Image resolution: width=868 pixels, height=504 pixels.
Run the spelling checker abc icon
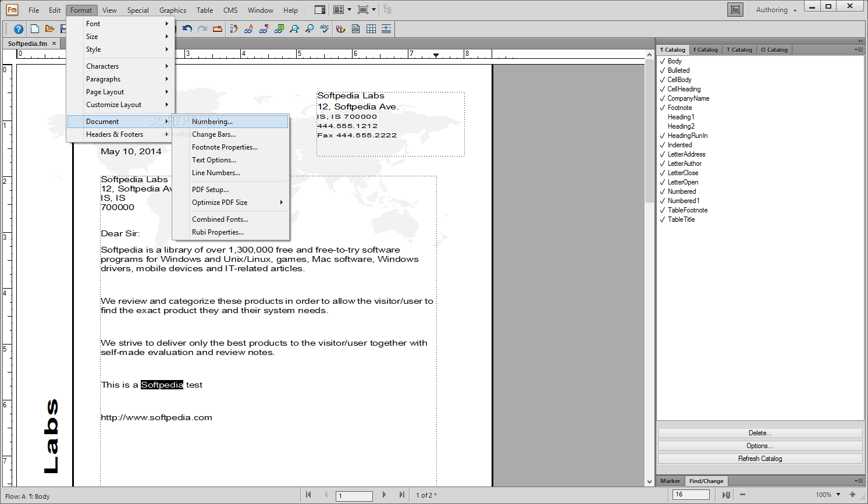pos(325,29)
